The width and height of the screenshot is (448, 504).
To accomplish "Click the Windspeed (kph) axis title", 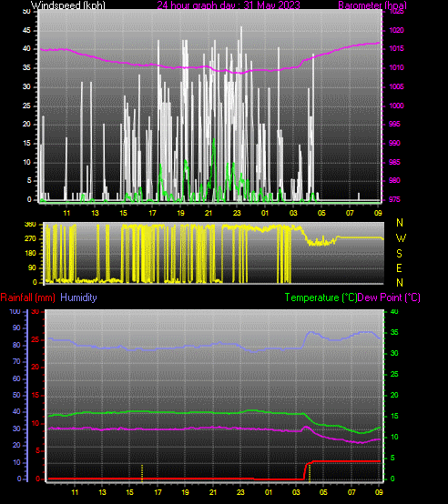I will click(x=68, y=5).
